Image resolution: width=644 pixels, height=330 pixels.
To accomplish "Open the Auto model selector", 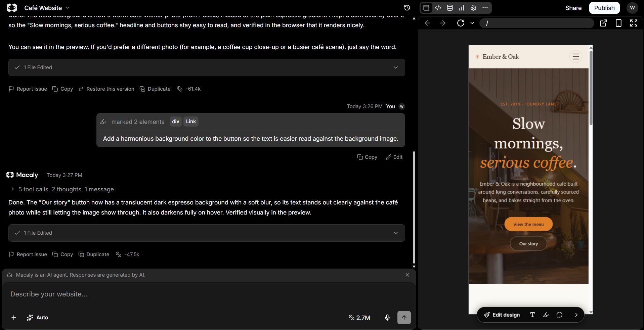I will click(37, 318).
